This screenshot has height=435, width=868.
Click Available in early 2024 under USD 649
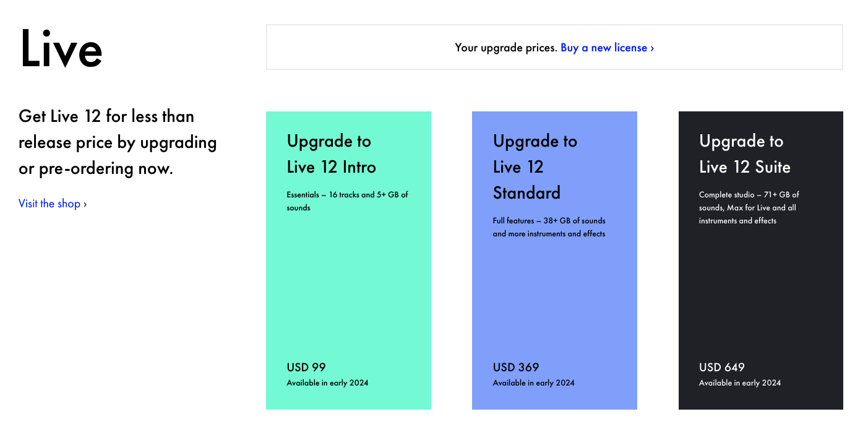[739, 383]
